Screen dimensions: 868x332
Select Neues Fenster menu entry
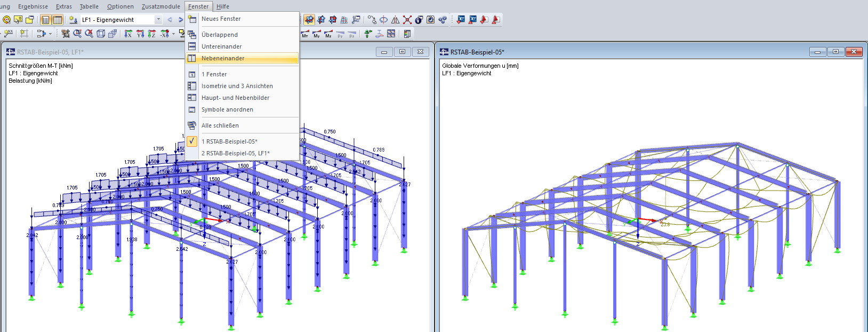pos(242,19)
